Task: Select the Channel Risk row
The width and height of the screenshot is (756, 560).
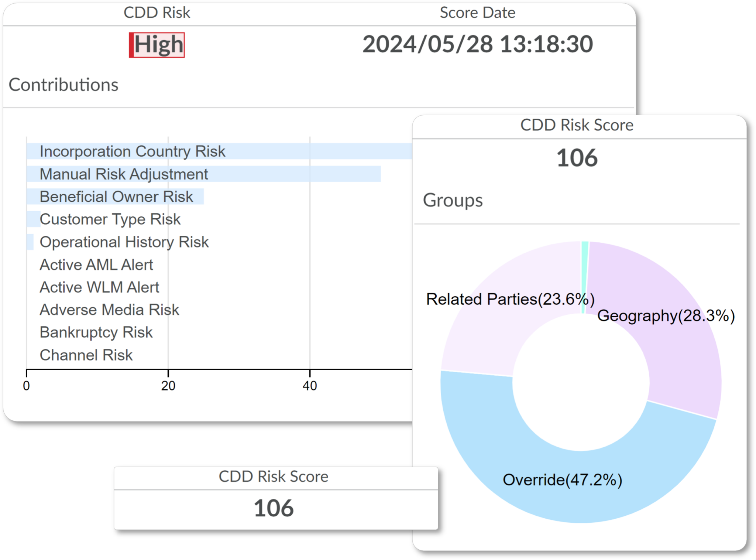Action: coord(86,355)
